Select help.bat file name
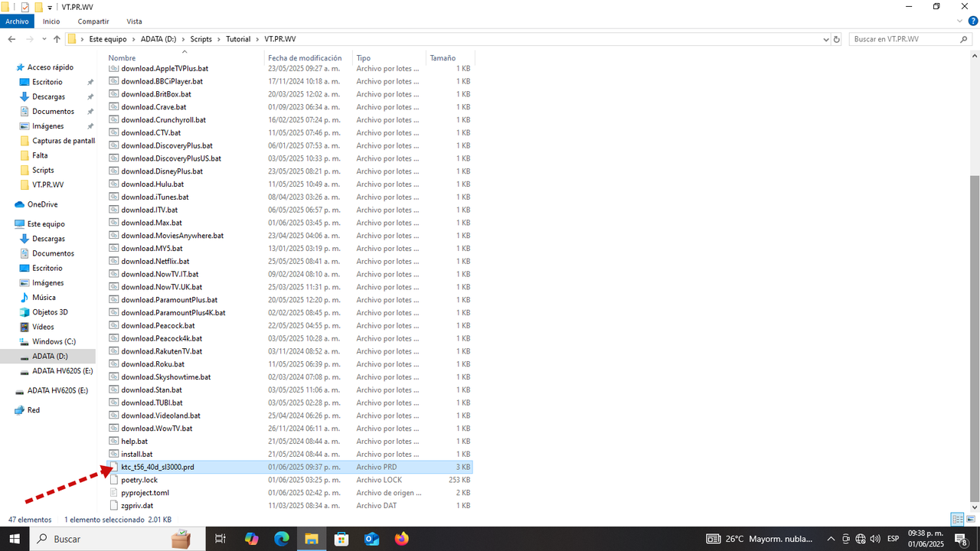This screenshot has height=551, width=980. (x=134, y=441)
